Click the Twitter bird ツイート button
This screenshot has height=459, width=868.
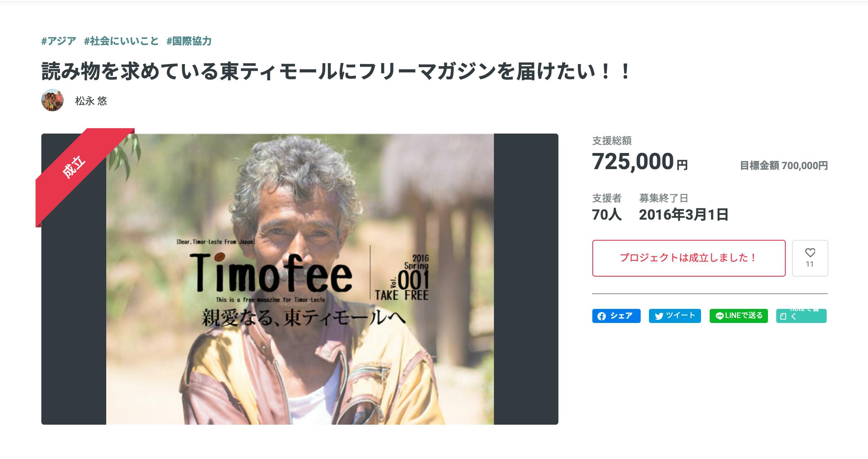(x=675, y=316)
